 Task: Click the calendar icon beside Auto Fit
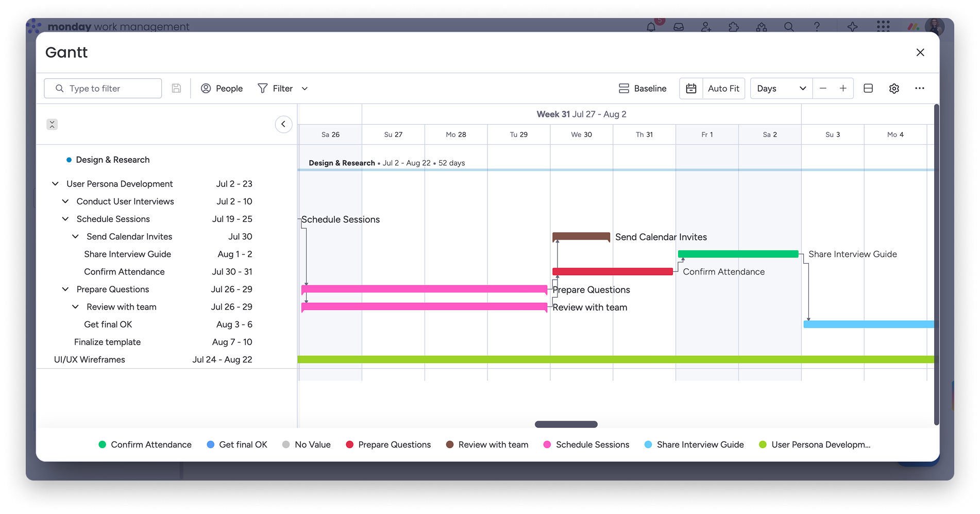coord(691,89)
